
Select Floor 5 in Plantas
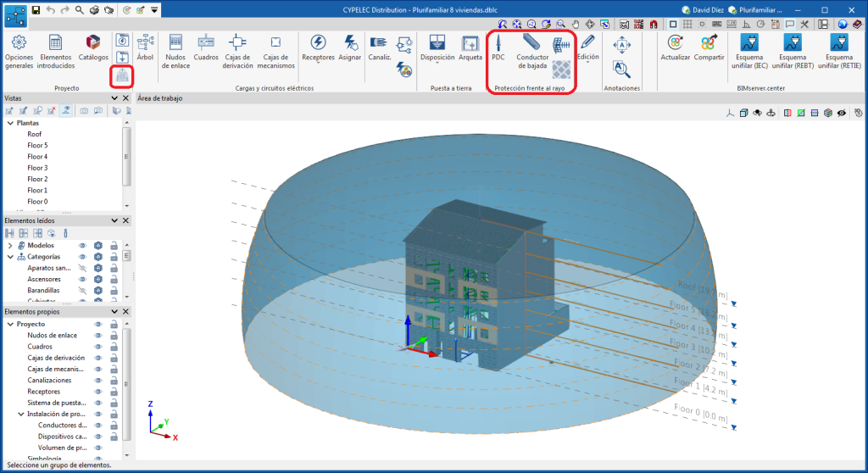pyautogui.click(x=37, y=145)
